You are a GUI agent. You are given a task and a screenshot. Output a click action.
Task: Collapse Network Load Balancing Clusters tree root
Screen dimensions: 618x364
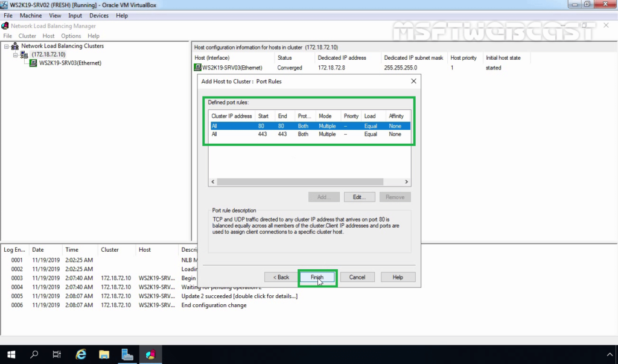click(6, 46)
